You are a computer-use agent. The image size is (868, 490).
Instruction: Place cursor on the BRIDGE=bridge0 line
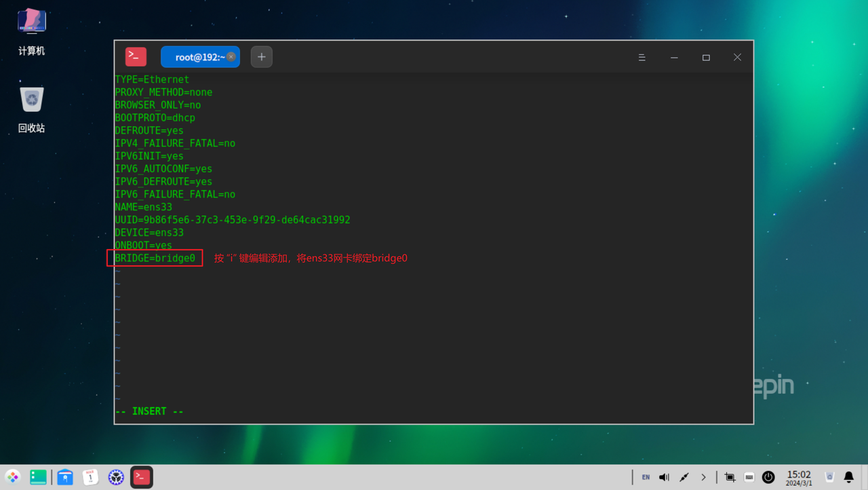(155, 258)
